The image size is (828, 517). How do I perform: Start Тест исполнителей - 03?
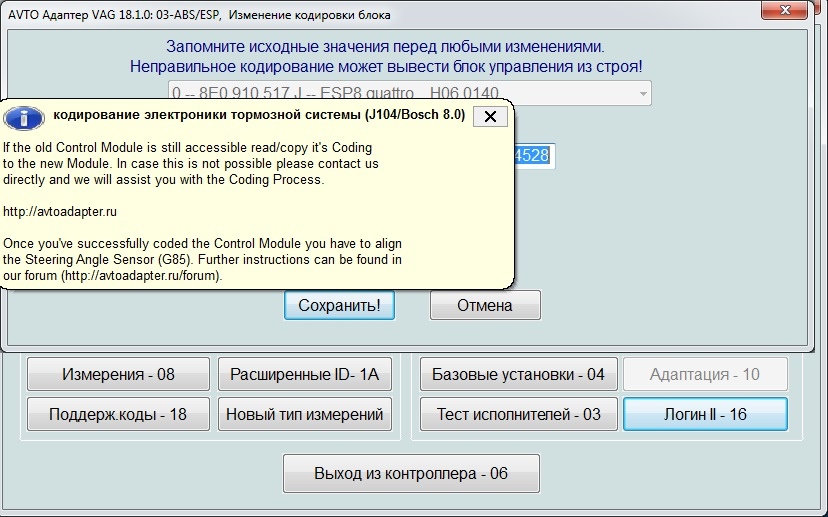(x=518, y=414)
